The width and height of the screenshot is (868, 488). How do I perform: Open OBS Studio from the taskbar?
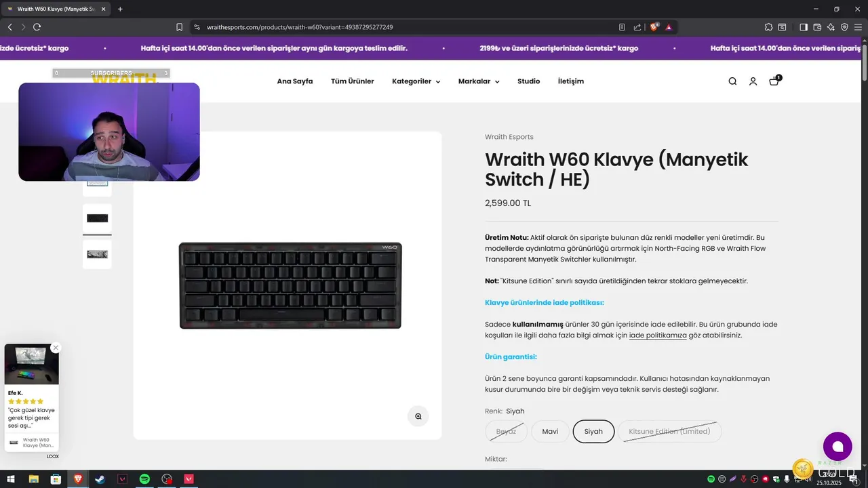coord(167,479)
